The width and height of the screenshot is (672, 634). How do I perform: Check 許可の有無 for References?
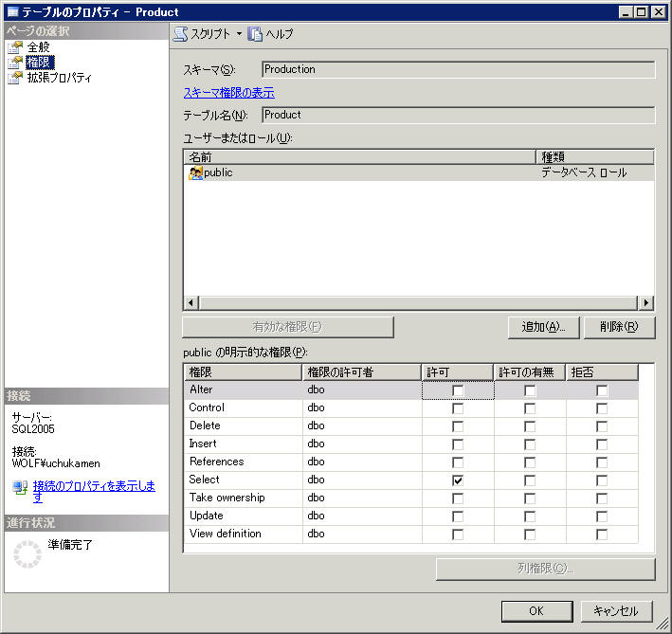point(530,462)
